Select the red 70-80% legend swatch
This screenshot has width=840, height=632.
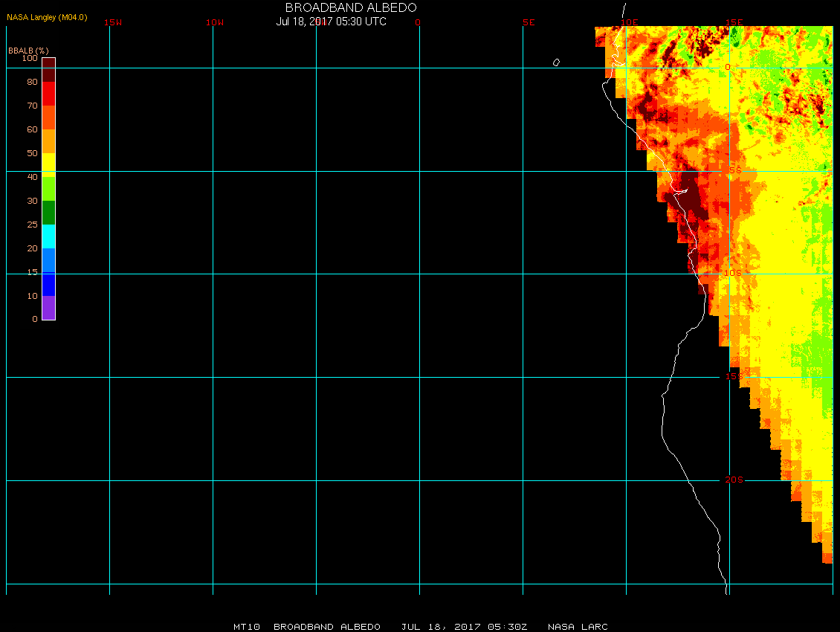(x=48, y=94)
